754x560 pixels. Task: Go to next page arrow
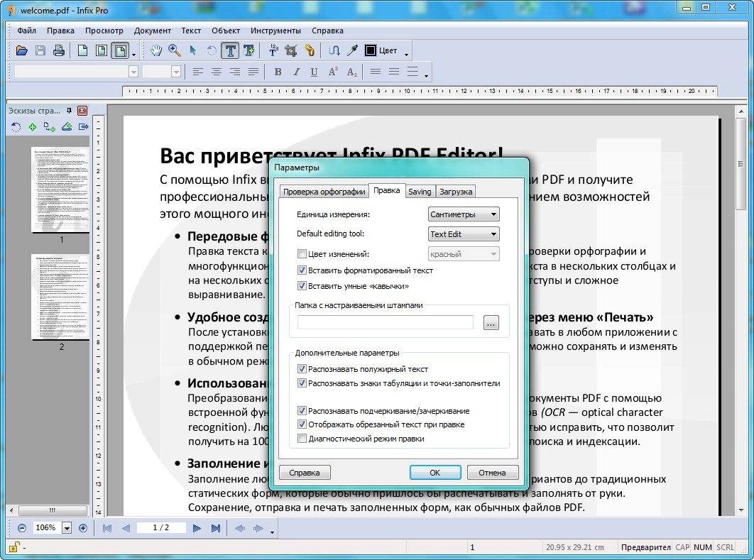pyautogui.click(x=197, y=528)
